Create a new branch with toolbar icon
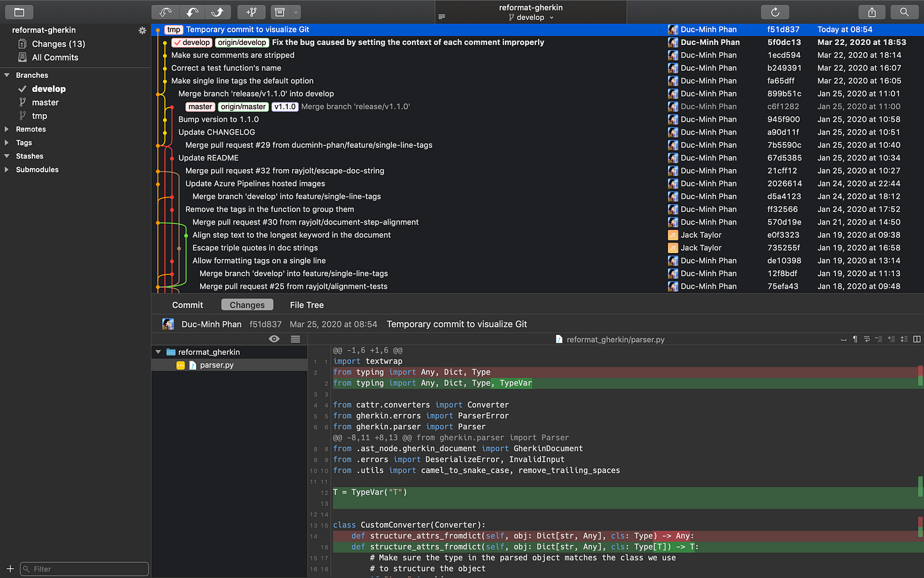The width and height of the screenshot is (924, 578). coord(251,12)
